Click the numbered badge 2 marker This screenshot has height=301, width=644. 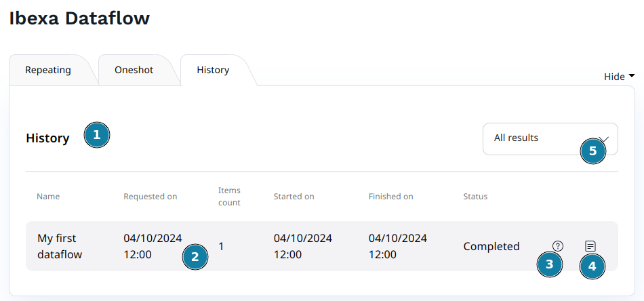195,257
